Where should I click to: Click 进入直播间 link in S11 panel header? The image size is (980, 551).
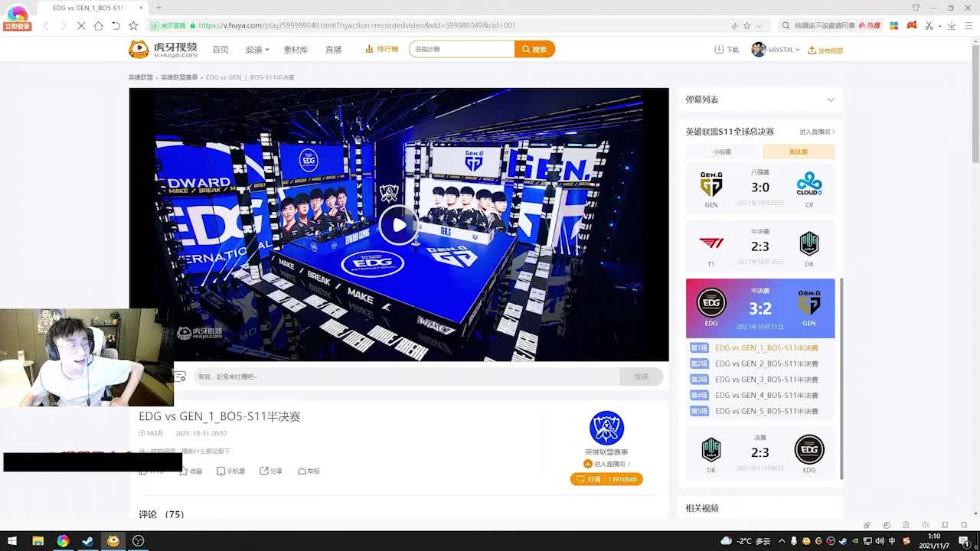[817, 132]
